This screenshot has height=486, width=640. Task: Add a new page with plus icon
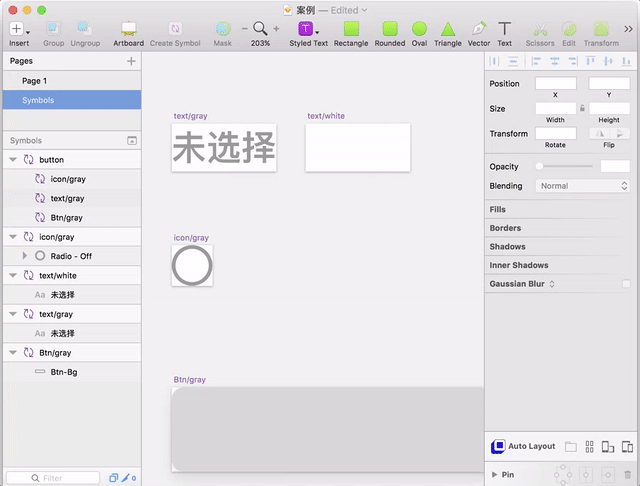pyautogui.click(x=131, y=61)
